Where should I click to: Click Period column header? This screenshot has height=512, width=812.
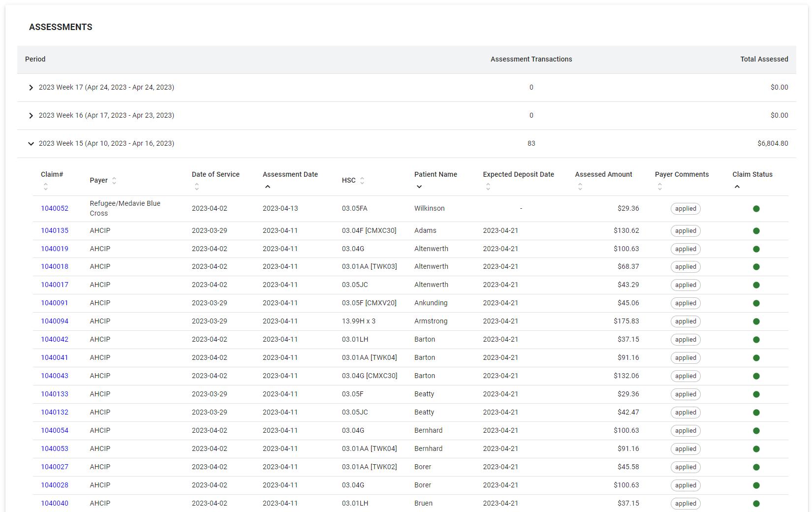[x=35, y=59]
